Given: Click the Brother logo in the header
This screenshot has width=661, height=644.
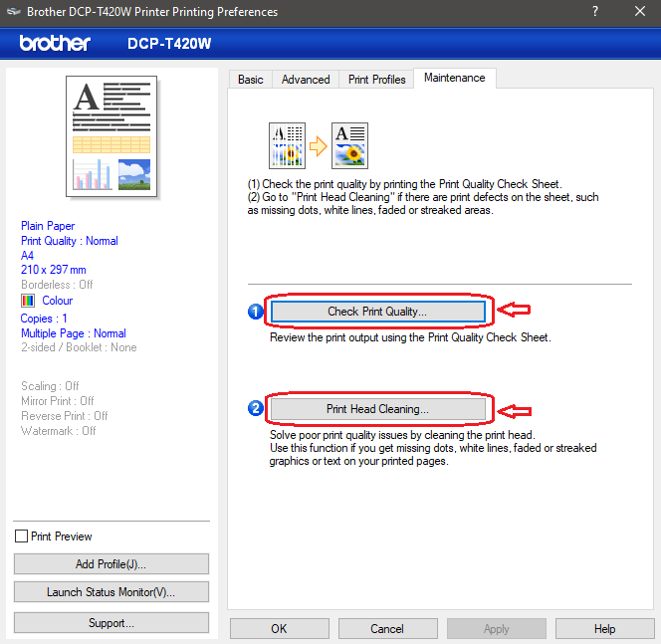Looking at the screenshot, I should (x=55, y=43).
